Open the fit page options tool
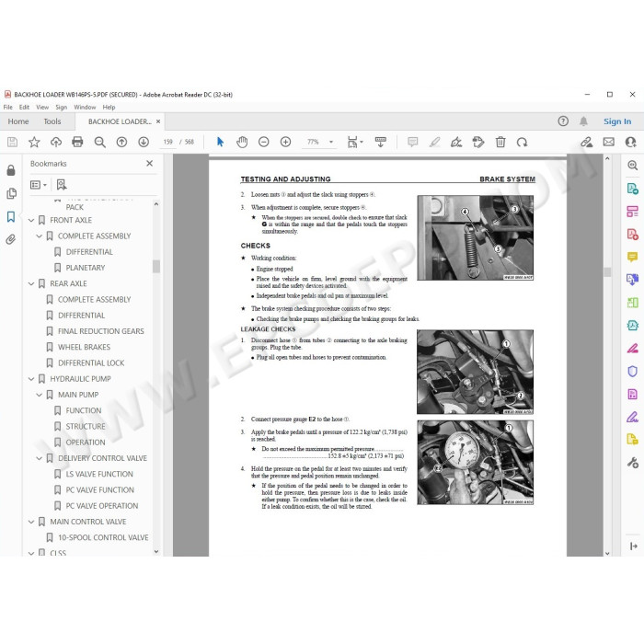Screen dimensions: 644x644 (x=355, y=142)
